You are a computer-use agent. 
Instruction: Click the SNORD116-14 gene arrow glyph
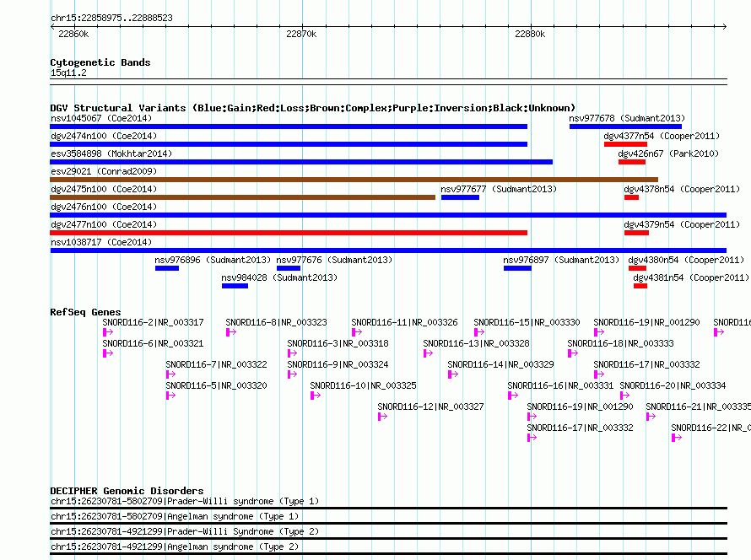(452, 374)
